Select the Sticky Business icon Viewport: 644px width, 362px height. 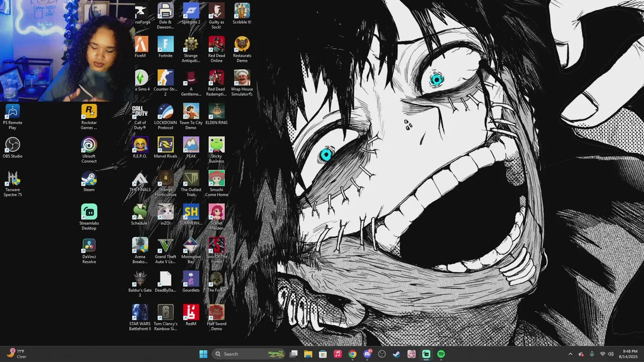(216, 150)
